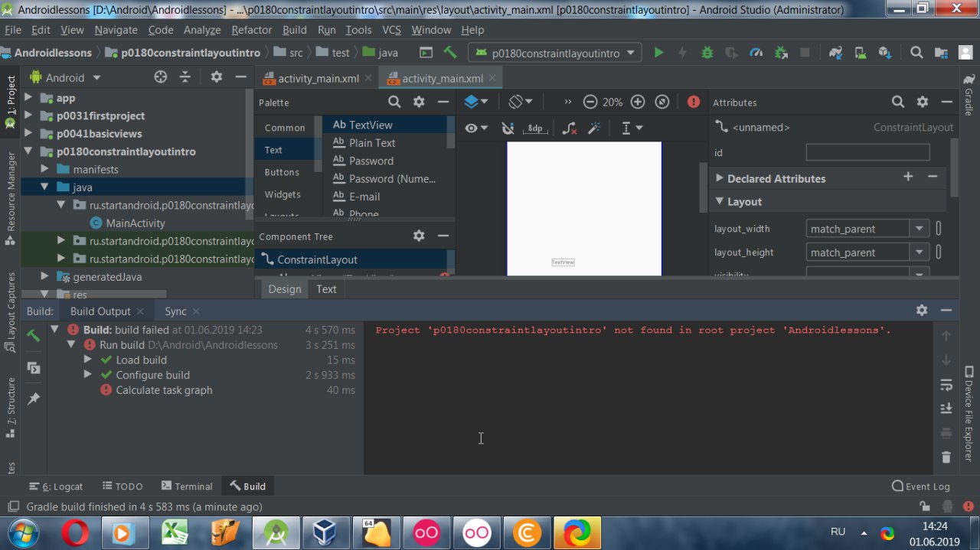Toggle autoconnect magnet icon
Screen dimensions: 980x550
click(508, 128)
